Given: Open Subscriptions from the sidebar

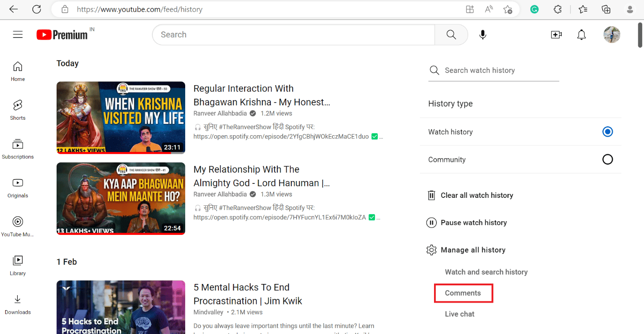Looking at the screenshot, I should (x=17, y=148).
